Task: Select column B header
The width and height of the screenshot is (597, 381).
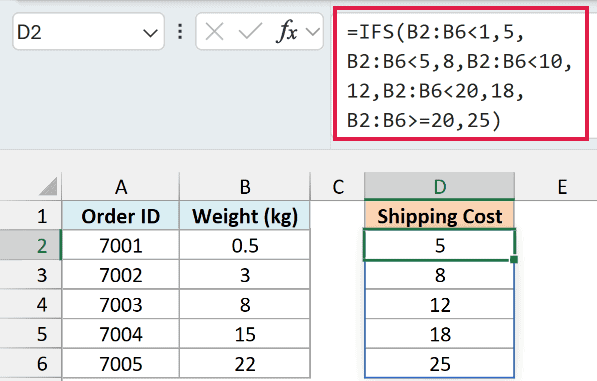Action: 245,187
